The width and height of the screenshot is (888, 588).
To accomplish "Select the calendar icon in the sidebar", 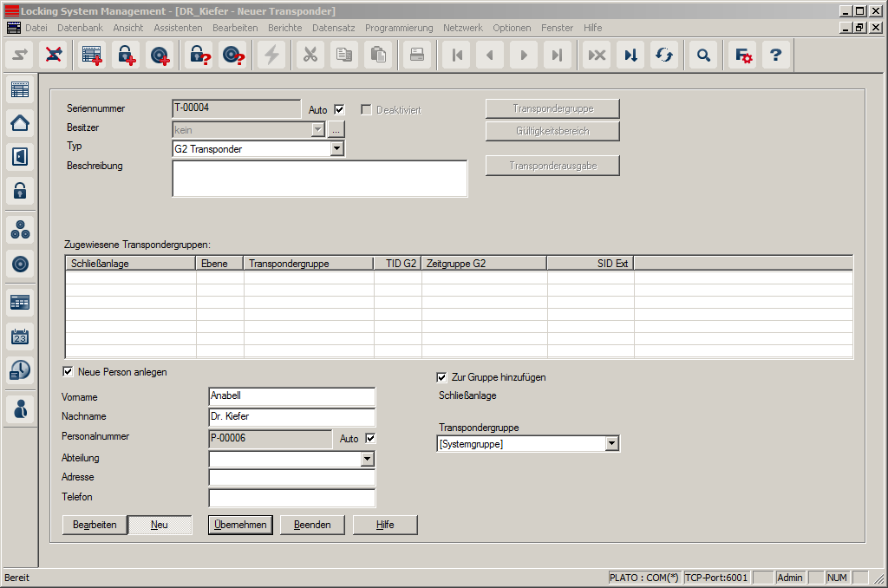I will pos(19,336).
